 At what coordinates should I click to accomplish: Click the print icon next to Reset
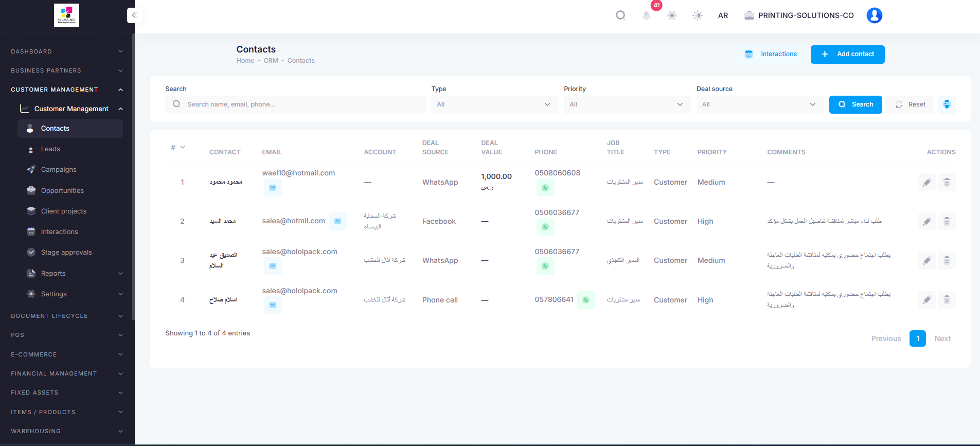947,104
